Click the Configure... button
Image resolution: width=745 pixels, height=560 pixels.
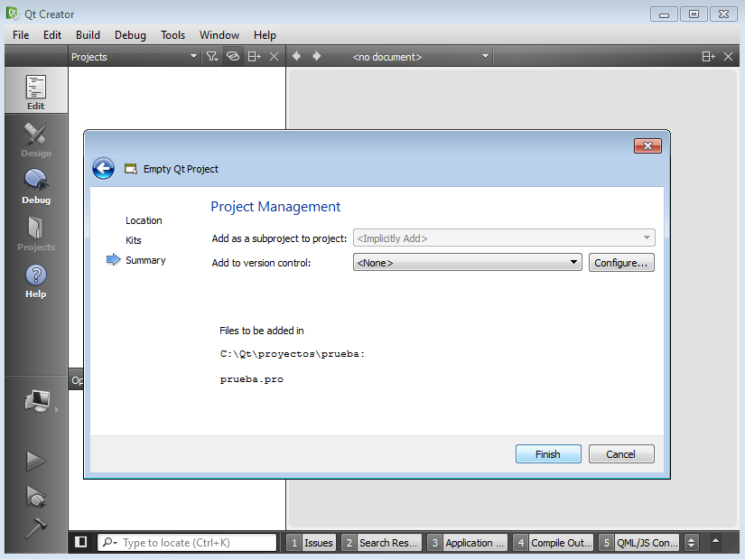tap(621, 263)
